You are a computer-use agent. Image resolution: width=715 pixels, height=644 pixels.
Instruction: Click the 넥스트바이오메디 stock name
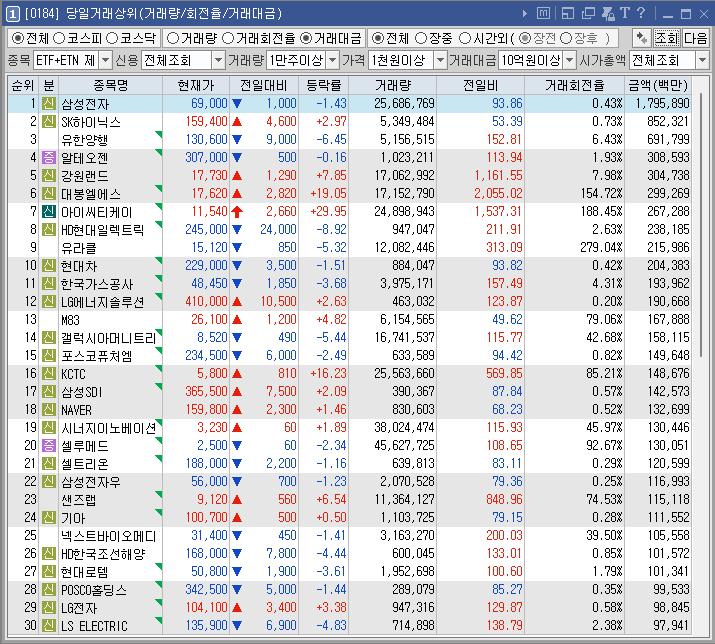coord(109,535)
